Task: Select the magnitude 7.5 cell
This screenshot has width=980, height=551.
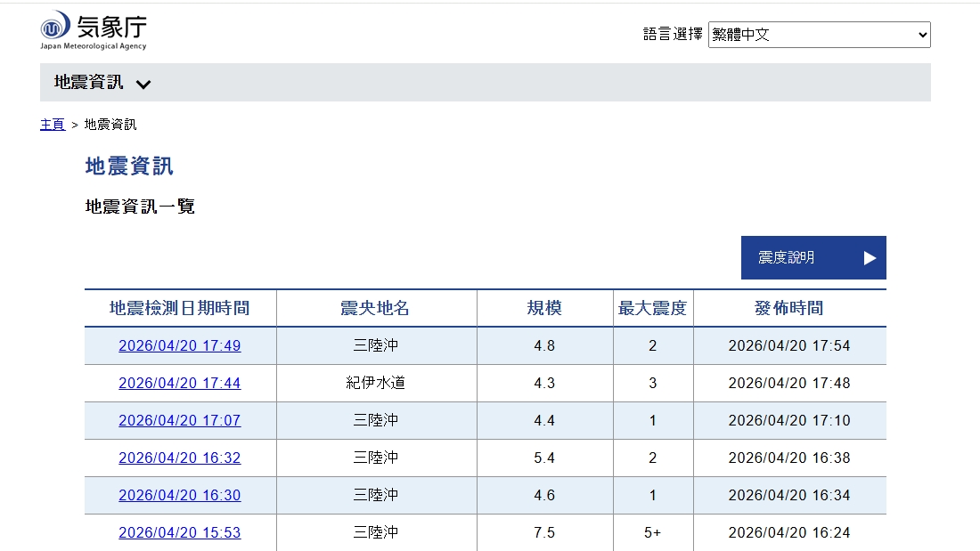Action: tap(544, 533)
